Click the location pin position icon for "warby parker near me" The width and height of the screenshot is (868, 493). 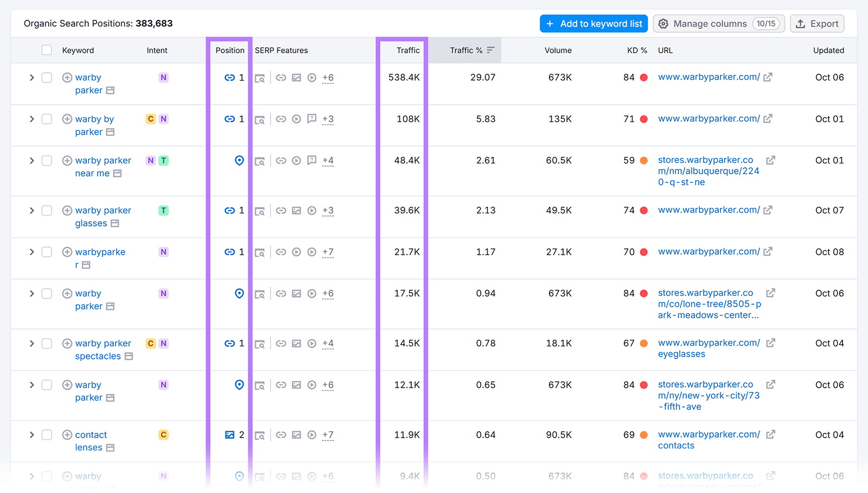(239, 160)
